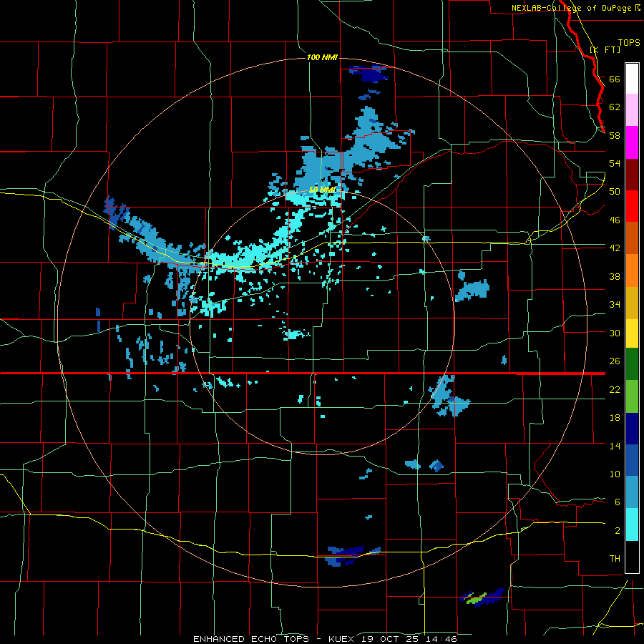Click legend value 22

615,389
